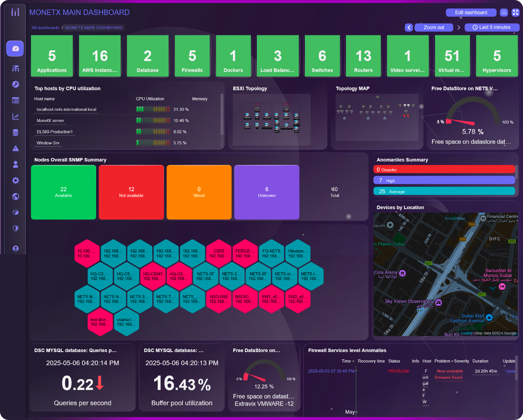Click the Financial Centre metro marker
Image resolution: width=523 pixels, height=420 pixels.
(x=483, y=218)
